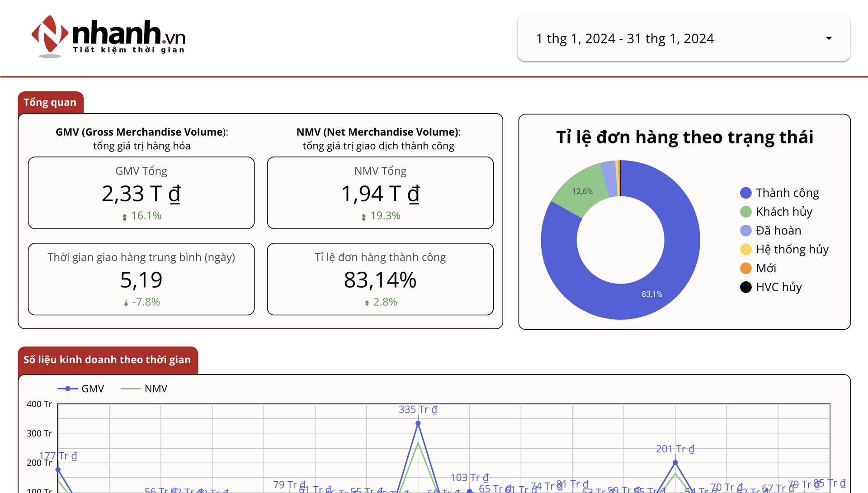The width and height of the screenshot is (868, 493).
Task: Toggle the NMV series in chart legend
Action: (144, 389)
